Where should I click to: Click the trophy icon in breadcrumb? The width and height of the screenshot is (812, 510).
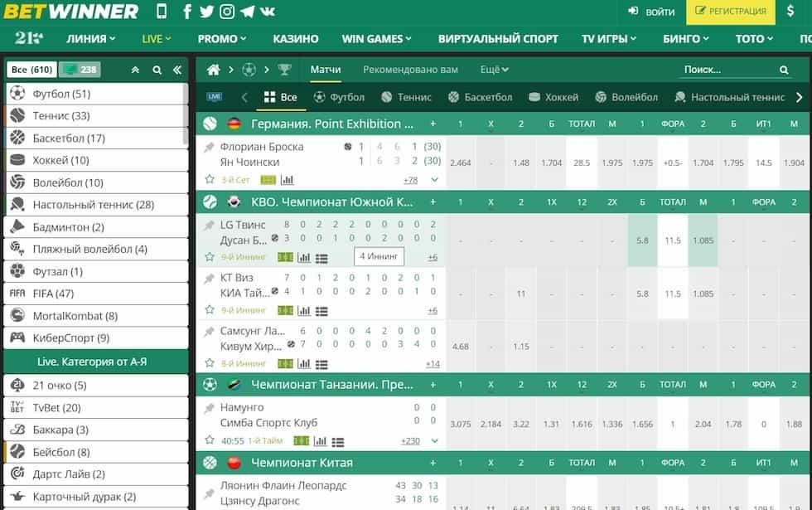click(284, 70)
